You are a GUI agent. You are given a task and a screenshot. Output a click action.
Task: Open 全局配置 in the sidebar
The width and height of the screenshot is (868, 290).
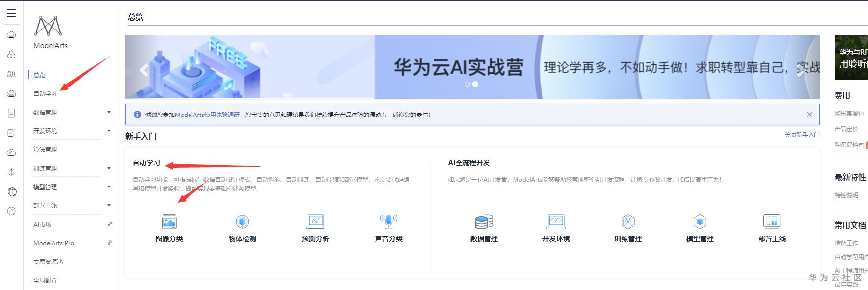(45, 281)
